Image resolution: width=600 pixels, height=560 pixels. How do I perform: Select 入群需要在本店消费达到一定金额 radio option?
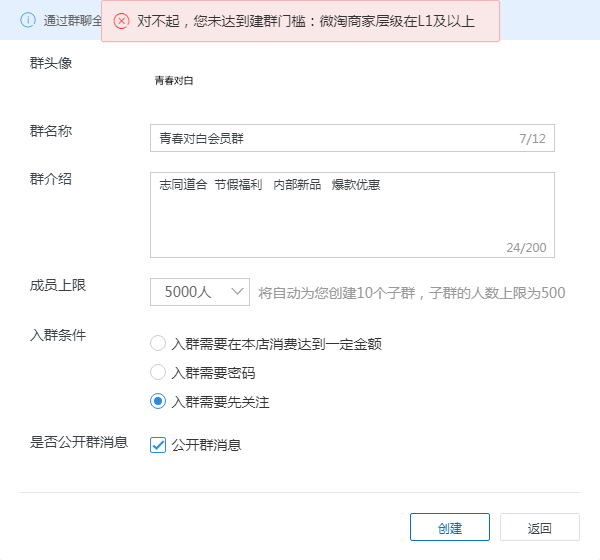pyautogui.click(x=158, y=343)
